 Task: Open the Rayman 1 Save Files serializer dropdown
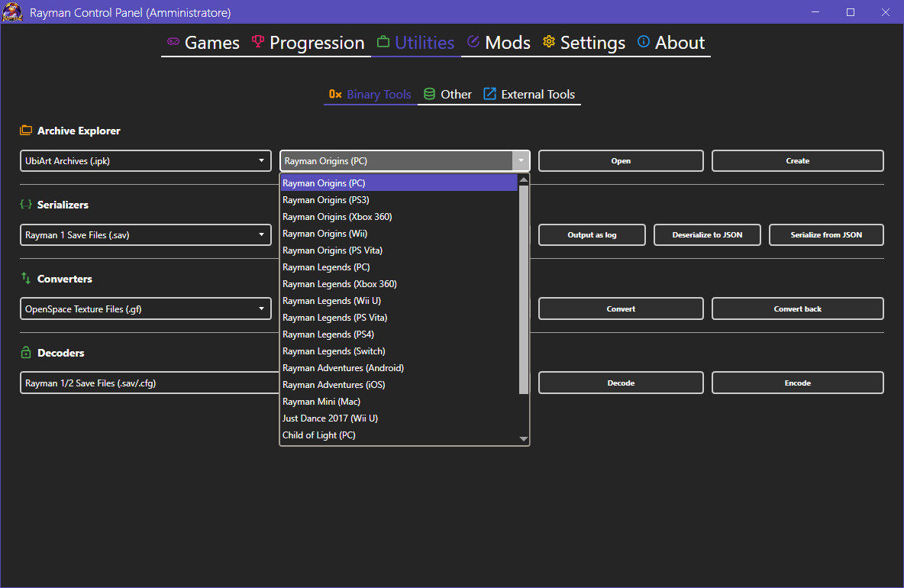(261, 234)
